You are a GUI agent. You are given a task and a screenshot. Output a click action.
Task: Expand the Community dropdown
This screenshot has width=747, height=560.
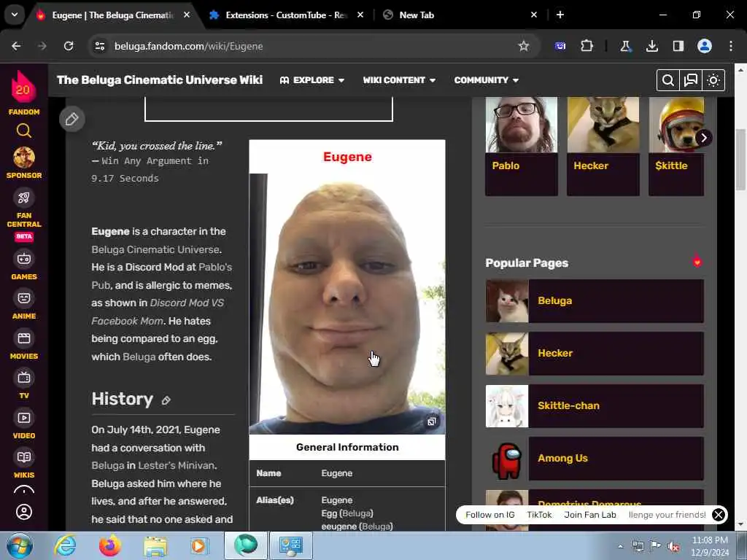click(x=487, y=80)
